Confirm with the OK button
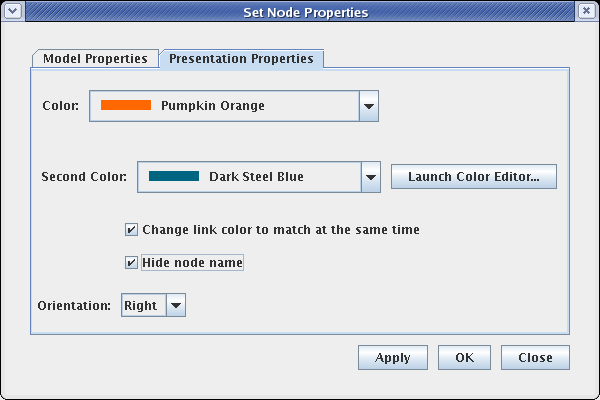This screenshot has width=600, height=400. [464, 357]
